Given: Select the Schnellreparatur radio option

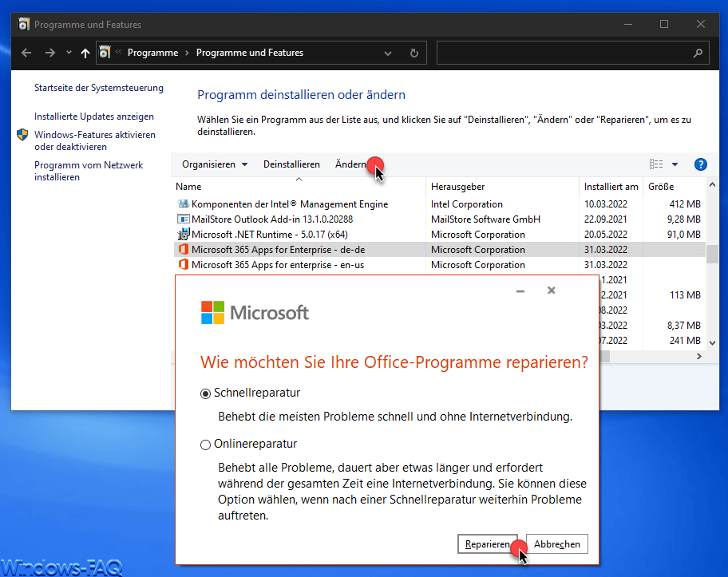Looking at the screenshot, I should 205,393.
